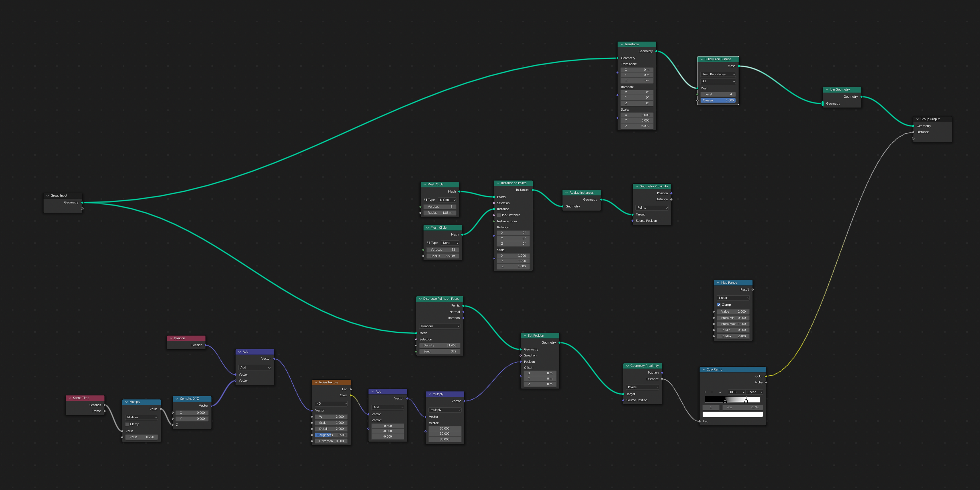This screenshot has width=980, height=490.
Task: Open the Keep Boundaries dropdown on Subdivision Surface
Action: coord(718,74)
